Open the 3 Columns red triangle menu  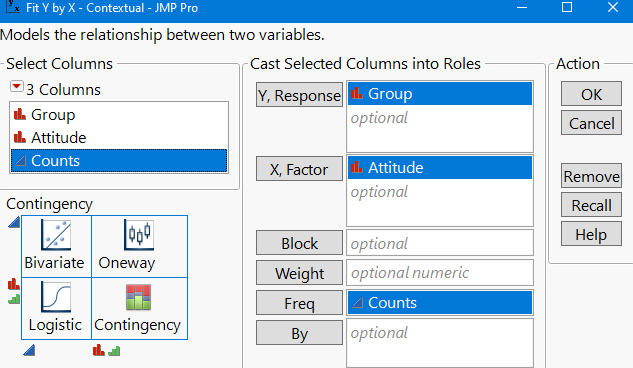tap(17, 86)
